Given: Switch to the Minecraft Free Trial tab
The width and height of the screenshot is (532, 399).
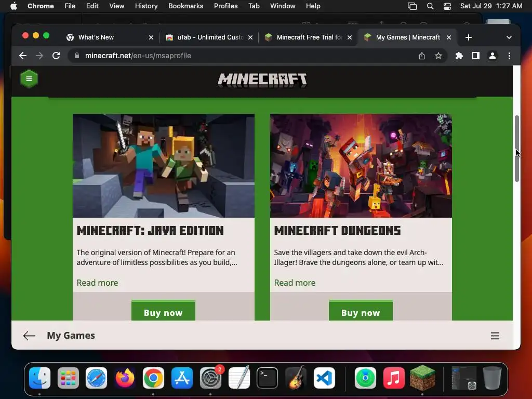Looking at the screenshot, I should [x=309, y=37].
